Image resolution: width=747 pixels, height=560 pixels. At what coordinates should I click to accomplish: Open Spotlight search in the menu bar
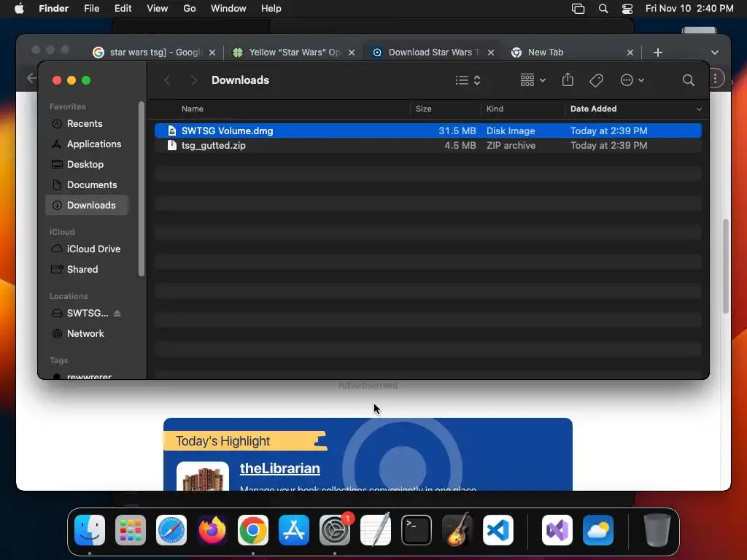pyautogui.click(x=603, y=9)
